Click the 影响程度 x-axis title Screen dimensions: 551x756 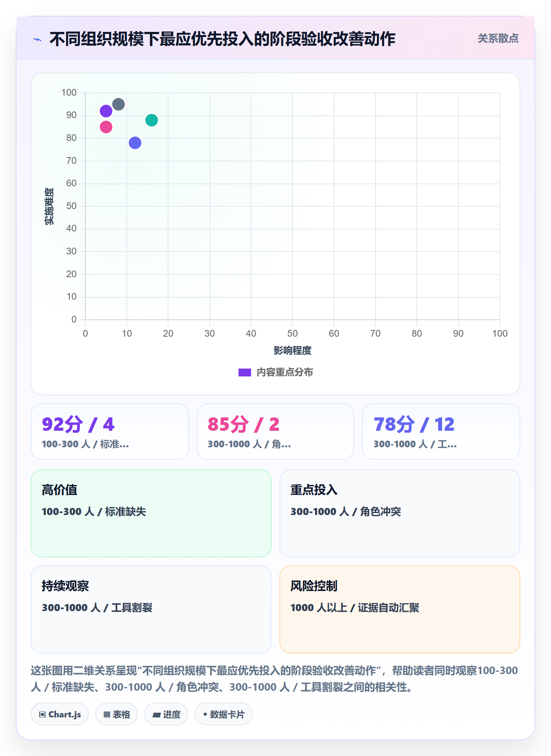[x=292, y=350]
